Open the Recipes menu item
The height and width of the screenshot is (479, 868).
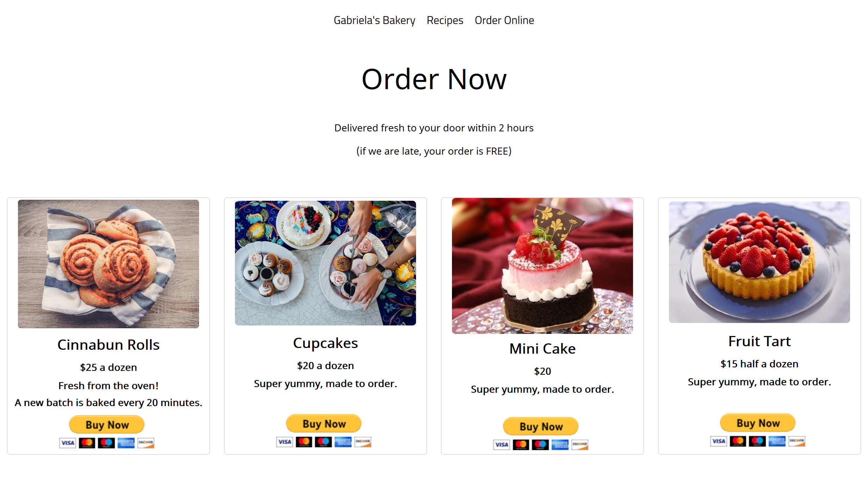tap(445, 20)
